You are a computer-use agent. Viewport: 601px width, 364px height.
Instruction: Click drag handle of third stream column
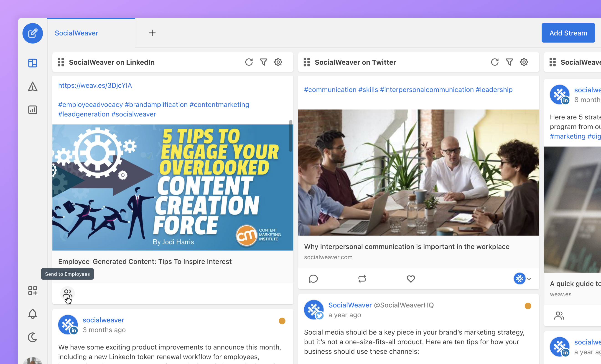pos(553,62)
